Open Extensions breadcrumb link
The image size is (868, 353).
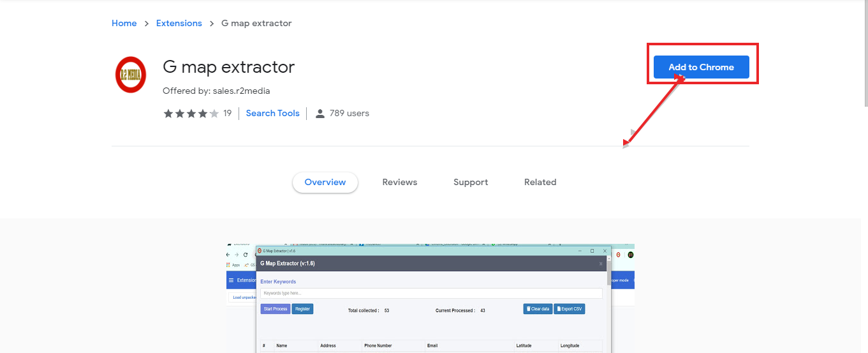(179, 23)
